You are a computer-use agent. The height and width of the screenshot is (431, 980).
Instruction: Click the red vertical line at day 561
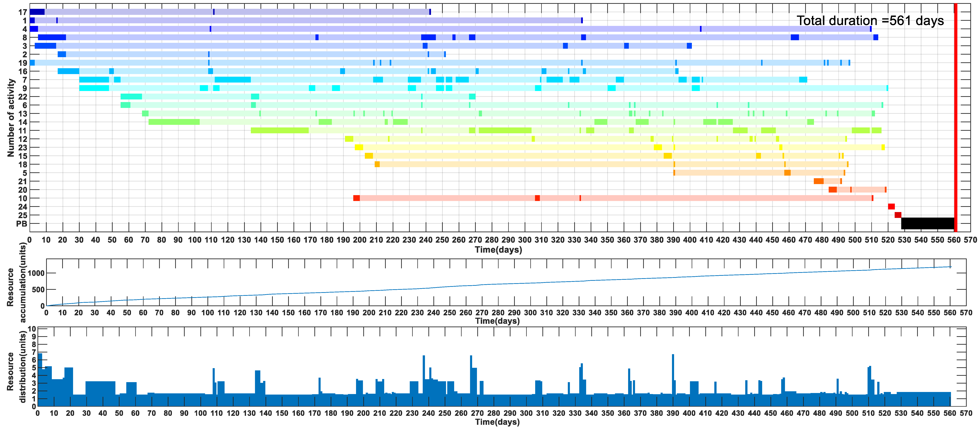click(955, 114)
